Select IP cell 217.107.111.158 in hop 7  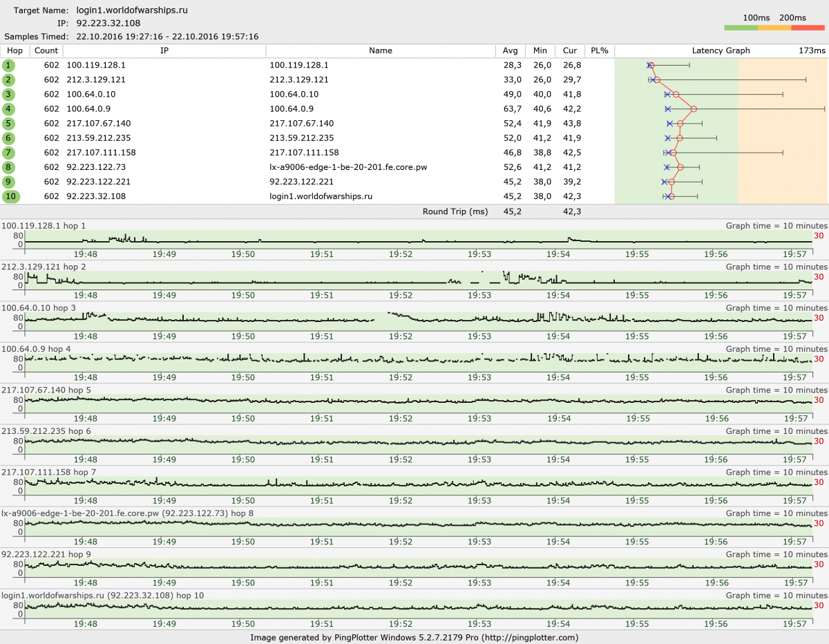(101, 152)
